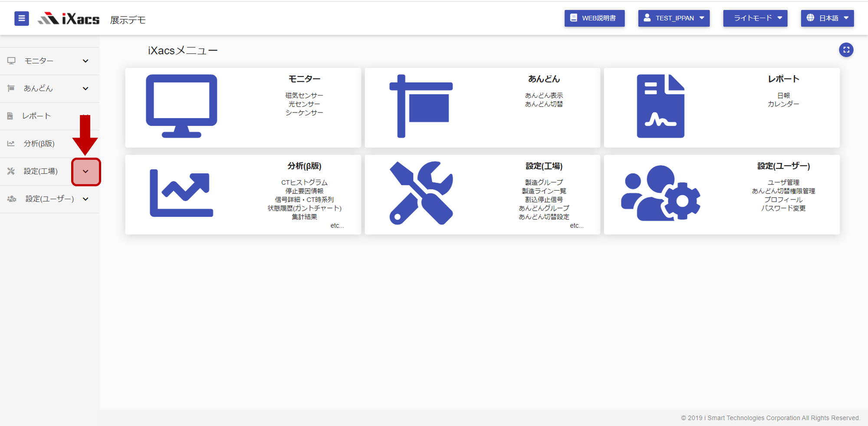
Task: Click the 日報 text
Action: tap(783, 96)
